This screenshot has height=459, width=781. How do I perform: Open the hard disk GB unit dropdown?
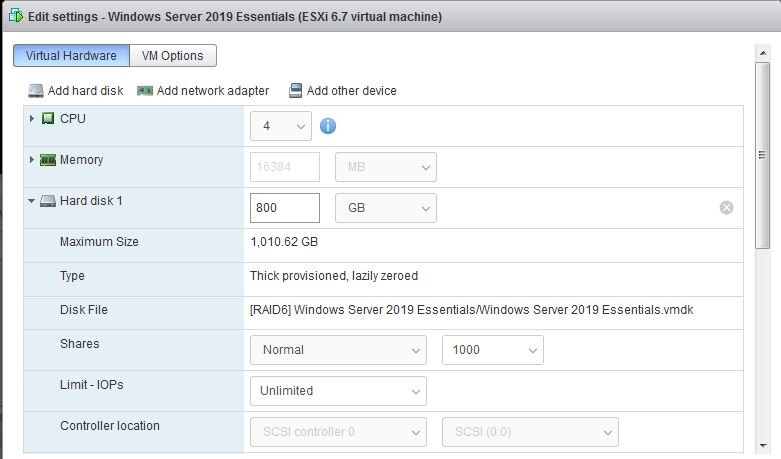385,208
